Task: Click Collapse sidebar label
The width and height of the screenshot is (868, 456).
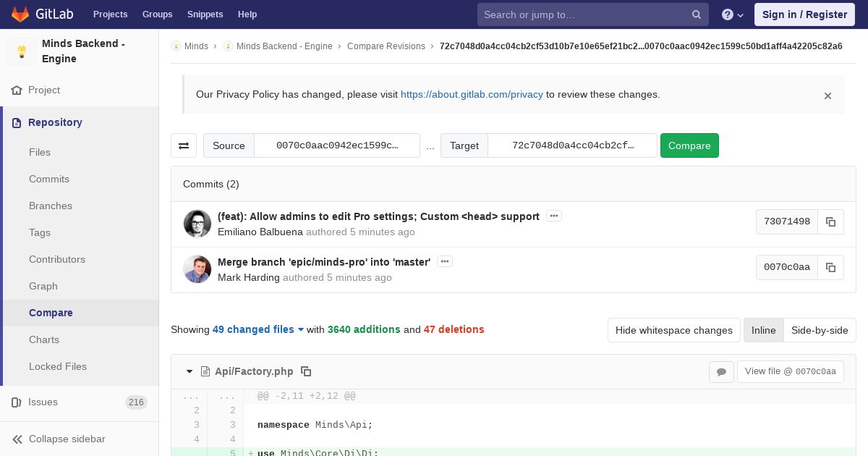Action: 67,439
